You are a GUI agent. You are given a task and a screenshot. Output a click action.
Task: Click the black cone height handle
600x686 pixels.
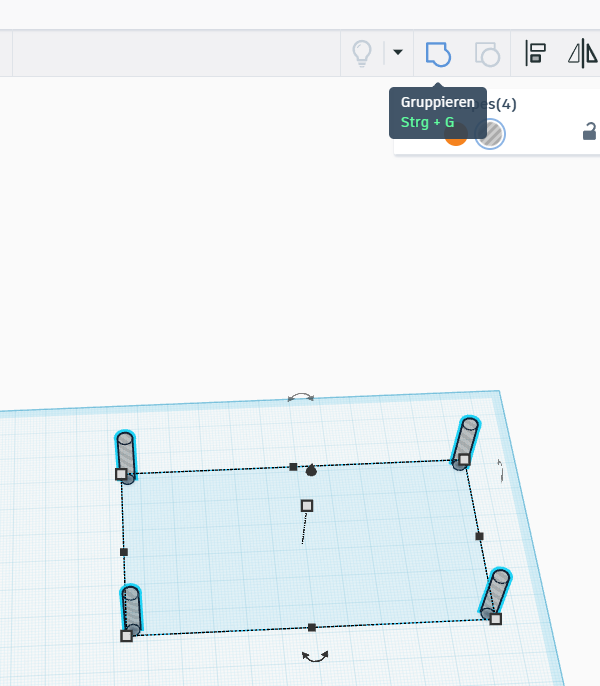coord(311,470)
